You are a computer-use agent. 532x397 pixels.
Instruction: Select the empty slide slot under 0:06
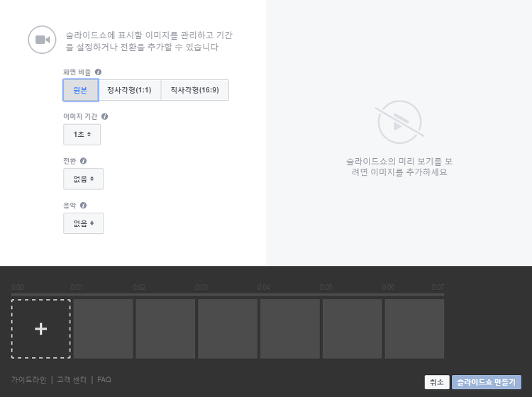click(x=415, y=328)
